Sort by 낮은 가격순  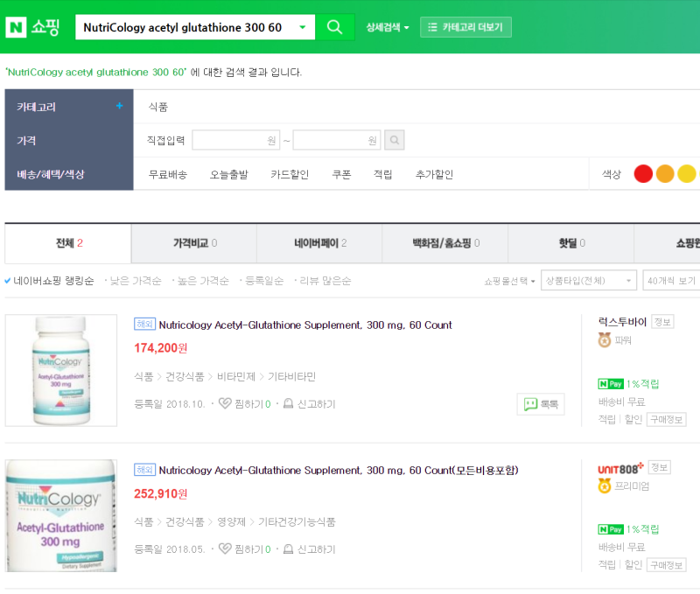point(134,281)
